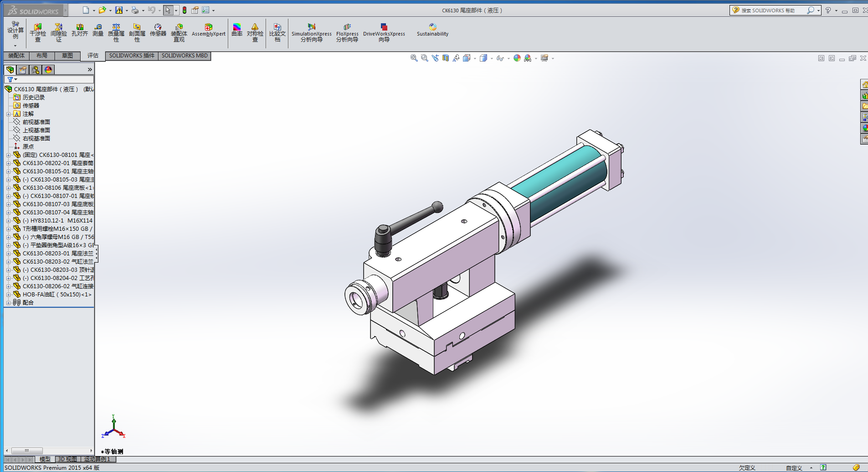Select the 运动算例 1 bottom tab
The width and height of the screenshot is (868, 472).
click(x=98, y=459)
